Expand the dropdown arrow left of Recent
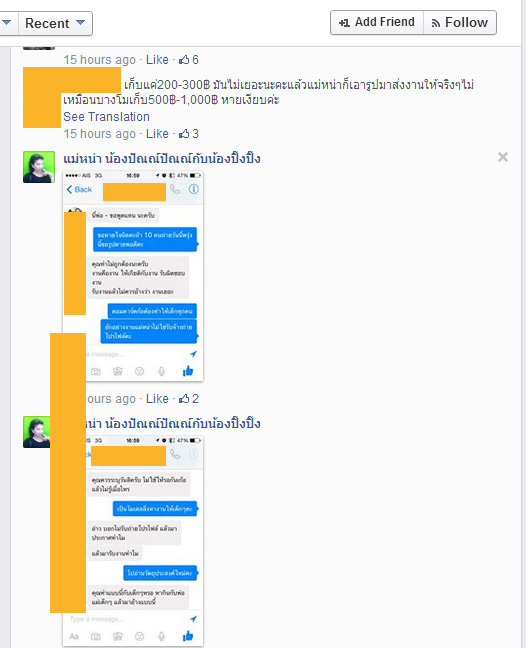This screenshot has height=648, width=526. point(7,24)
